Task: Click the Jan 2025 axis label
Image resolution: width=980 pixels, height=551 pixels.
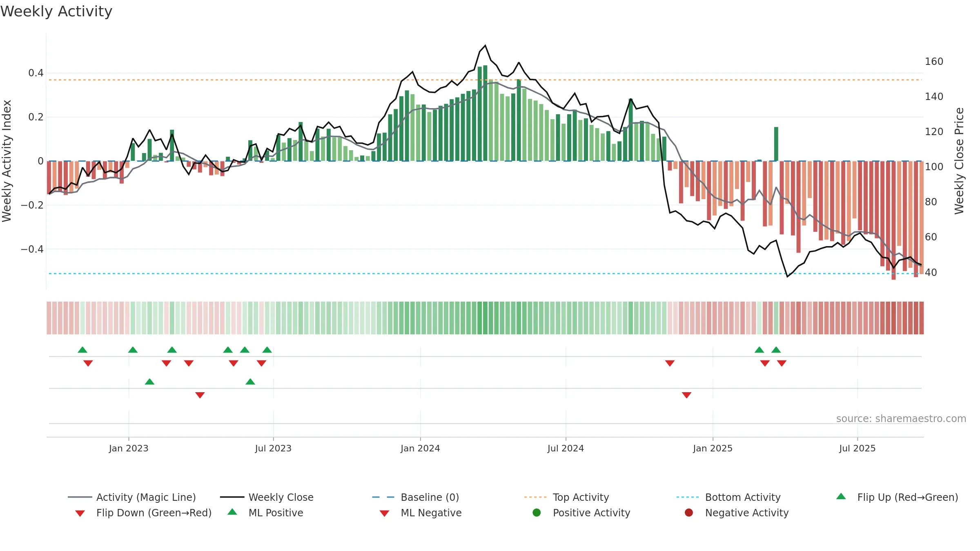Action: pos(713,448)
